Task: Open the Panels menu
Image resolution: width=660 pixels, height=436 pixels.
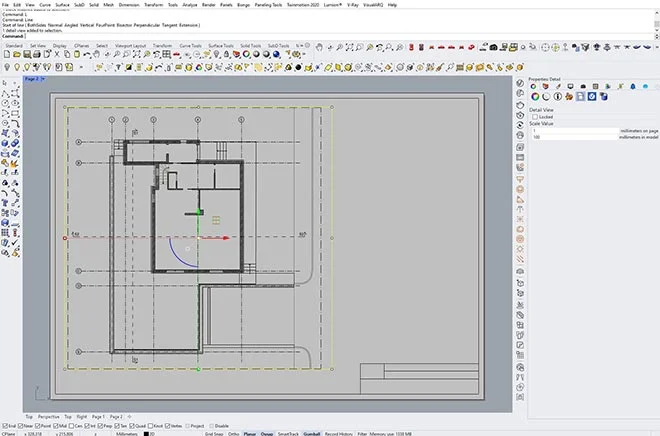Action: (226, 5)
